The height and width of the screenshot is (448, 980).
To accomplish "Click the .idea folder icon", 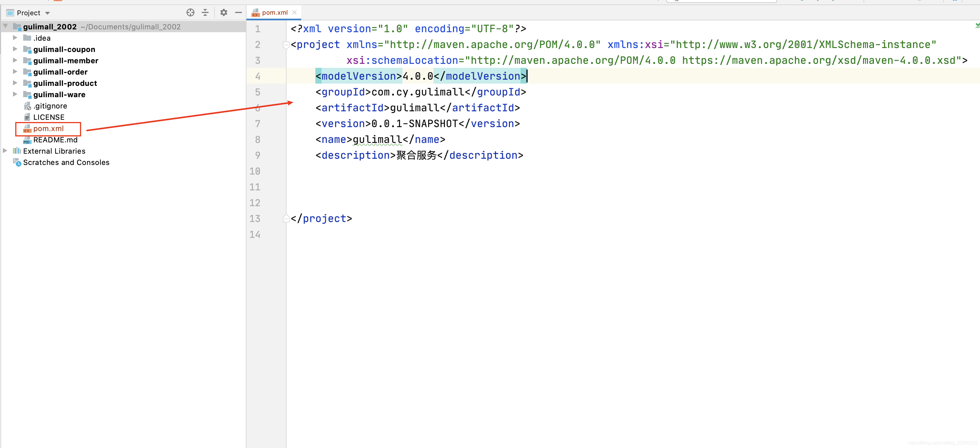I will click(27, 38).
